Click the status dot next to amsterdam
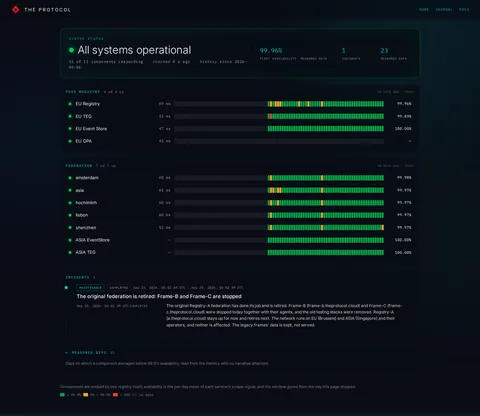This screenshot has width=480, height=416. 70,178
